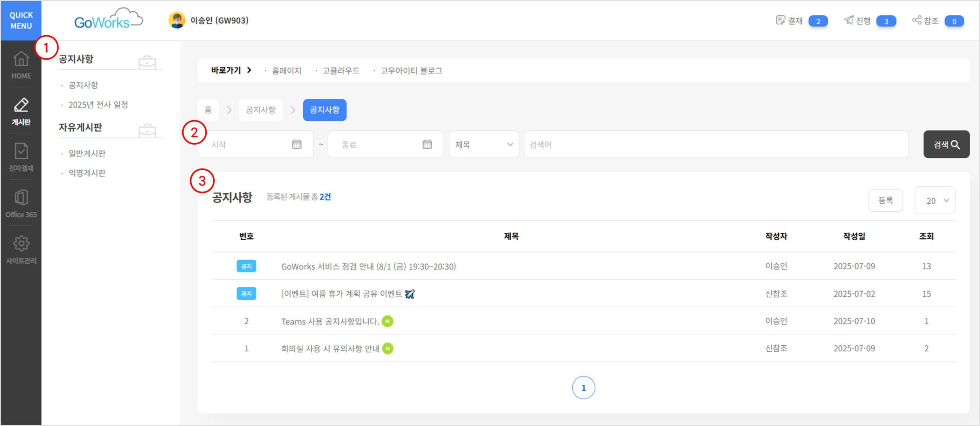Open the start date calendar icon
The height and width of the screenshot is (426, 980).
(297, 144)
